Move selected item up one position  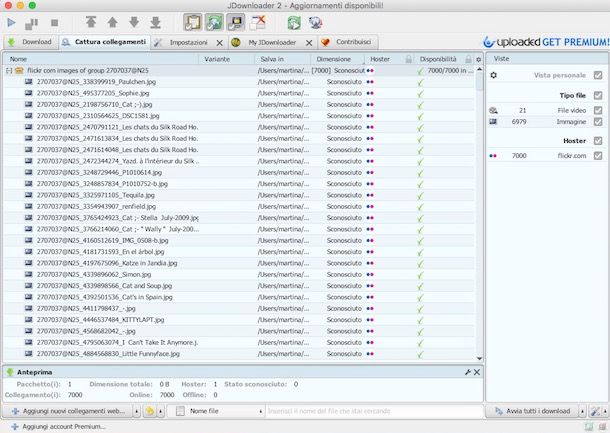(x=112, y=22)
